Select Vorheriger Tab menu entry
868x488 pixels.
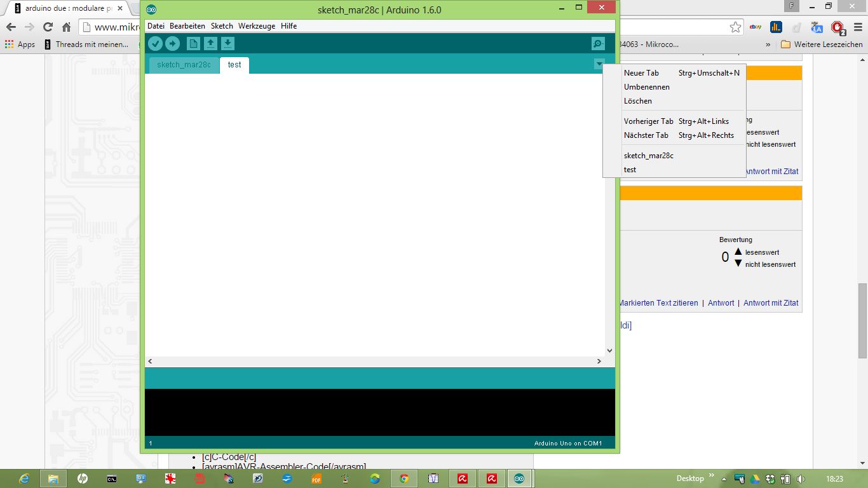point(674,121)
